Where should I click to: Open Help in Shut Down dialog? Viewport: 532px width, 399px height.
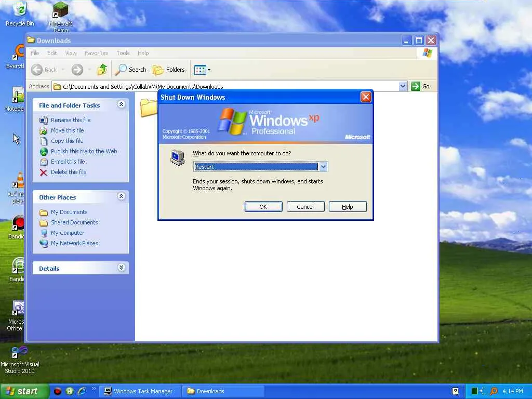point(348,207)
